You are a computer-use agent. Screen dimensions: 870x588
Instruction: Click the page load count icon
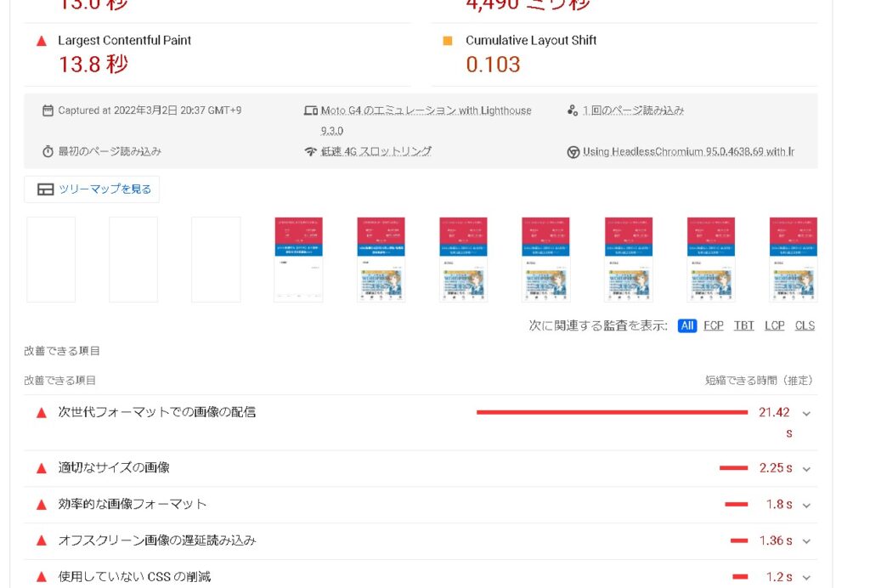[573, 110]
